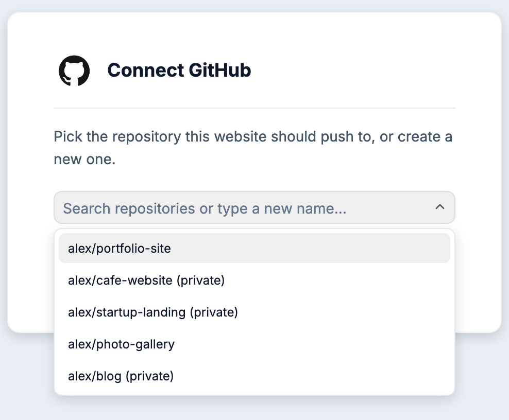Click '(private)' label next to cafe-website
509x420 pixels.
(200, 280)
